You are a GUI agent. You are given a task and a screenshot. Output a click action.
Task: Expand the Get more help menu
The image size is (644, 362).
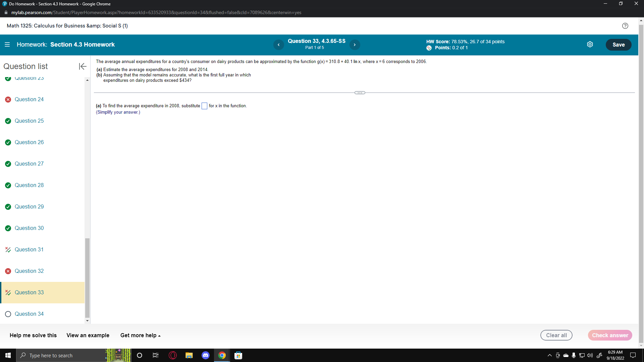coord(140,335)
